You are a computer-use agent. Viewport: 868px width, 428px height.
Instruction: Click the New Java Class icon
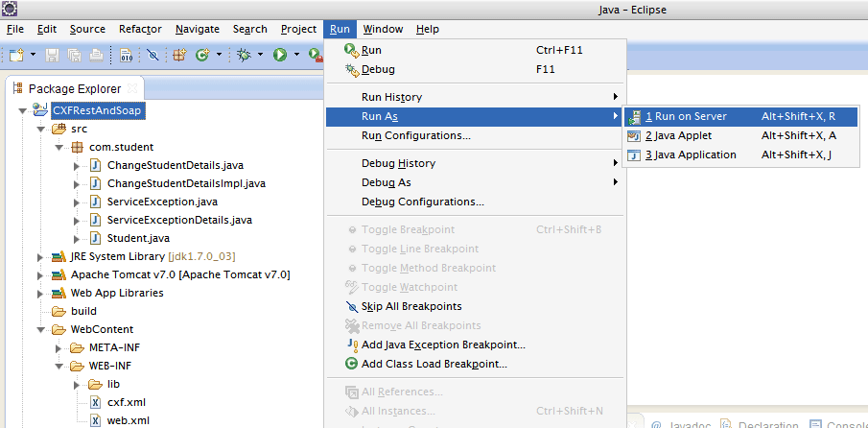pos(202,56)
